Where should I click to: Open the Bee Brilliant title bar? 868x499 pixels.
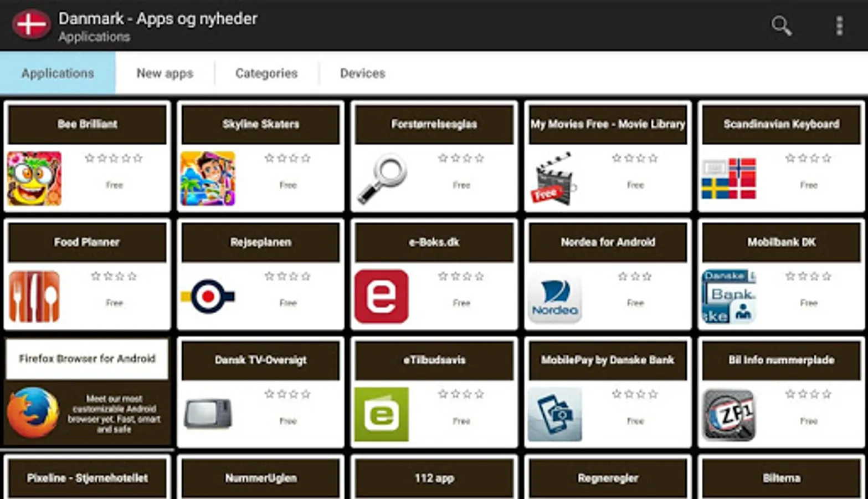(x=87, y=124)
